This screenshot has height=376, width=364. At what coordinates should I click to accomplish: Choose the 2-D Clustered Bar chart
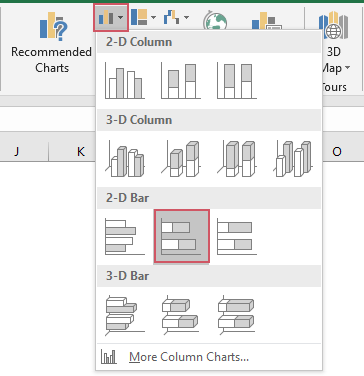pyautogui.click(x=125, y=236)
